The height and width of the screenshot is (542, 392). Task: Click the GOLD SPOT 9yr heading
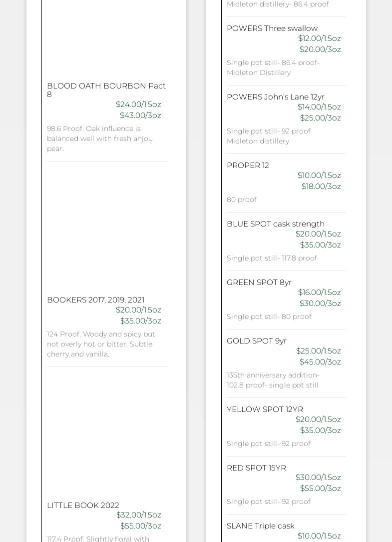[x=256, y=341]
